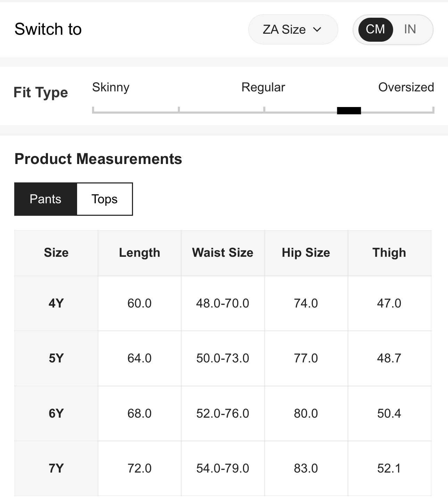Switch to the Tops tab

click(105, 199)
